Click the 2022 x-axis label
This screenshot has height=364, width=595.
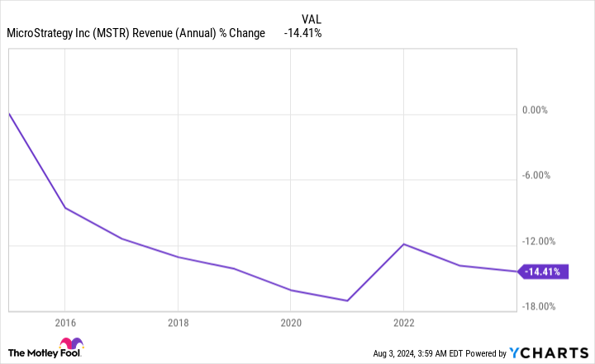[404, 323]
